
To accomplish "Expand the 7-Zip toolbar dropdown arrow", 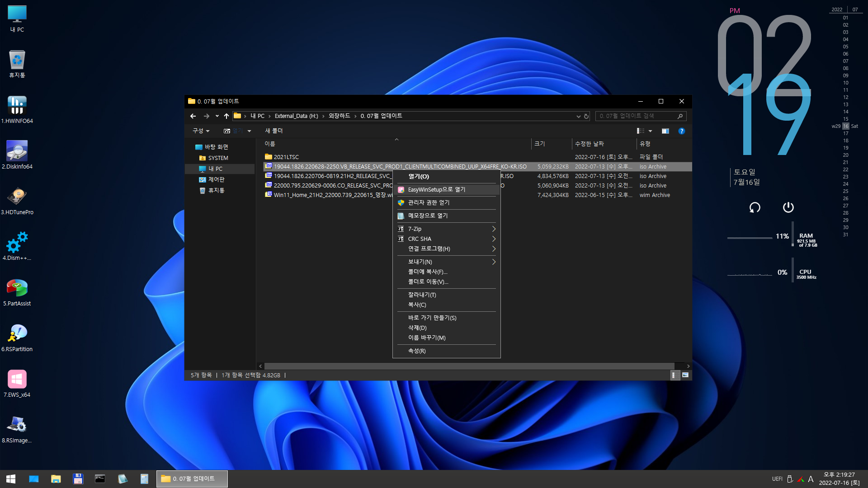I will (249, 131).
